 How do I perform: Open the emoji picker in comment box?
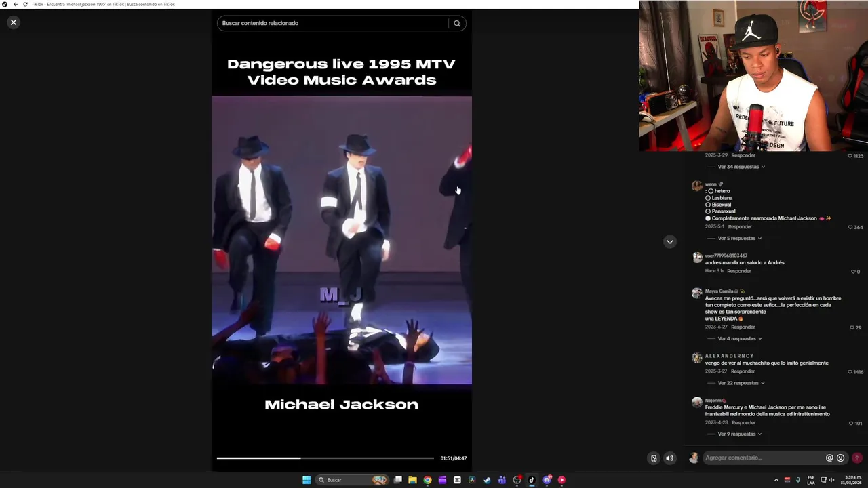(840, 457)
